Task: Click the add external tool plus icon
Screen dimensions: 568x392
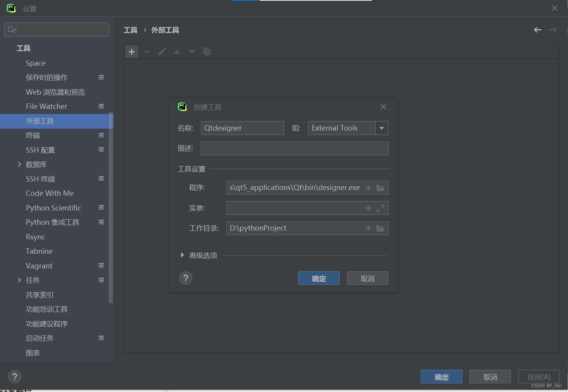Action: point(131,51)
